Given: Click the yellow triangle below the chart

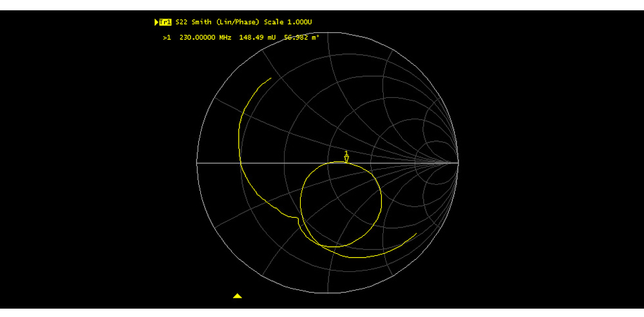Looking at the screenshot, I should tap(237, 296).
